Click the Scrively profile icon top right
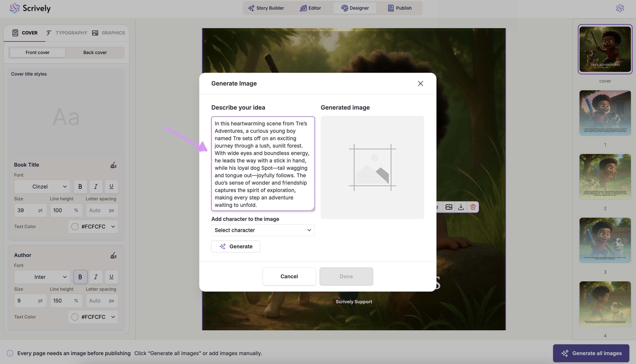 coord(620,8)
